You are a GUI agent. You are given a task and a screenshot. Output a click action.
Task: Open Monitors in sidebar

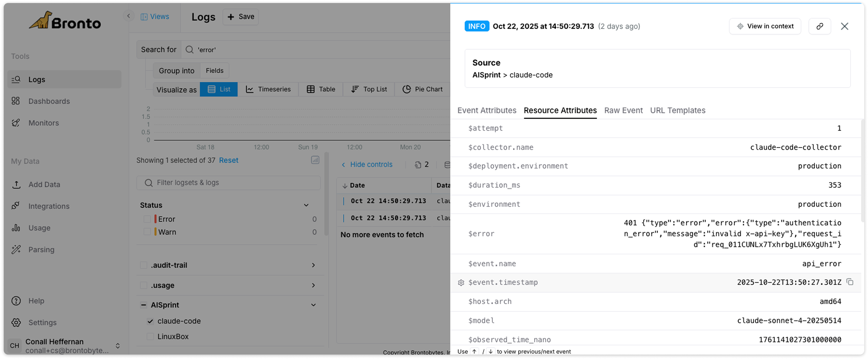(x=43, y=123)
